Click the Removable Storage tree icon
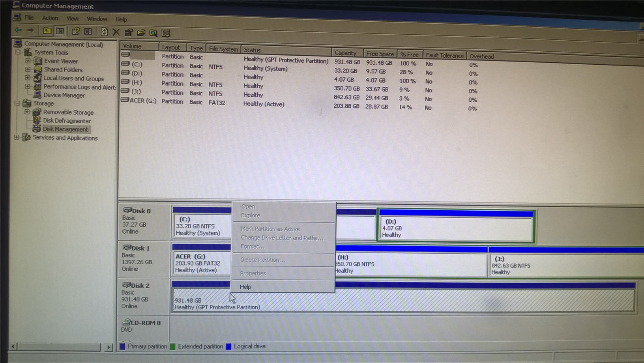Viewport: 644px width, 363px height. click(x=37, y=112)
